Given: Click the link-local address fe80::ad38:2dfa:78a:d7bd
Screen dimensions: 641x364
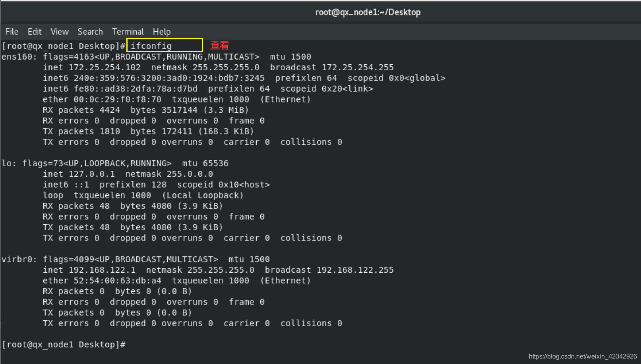Looking at the screenshot, I should click(136, 89).
